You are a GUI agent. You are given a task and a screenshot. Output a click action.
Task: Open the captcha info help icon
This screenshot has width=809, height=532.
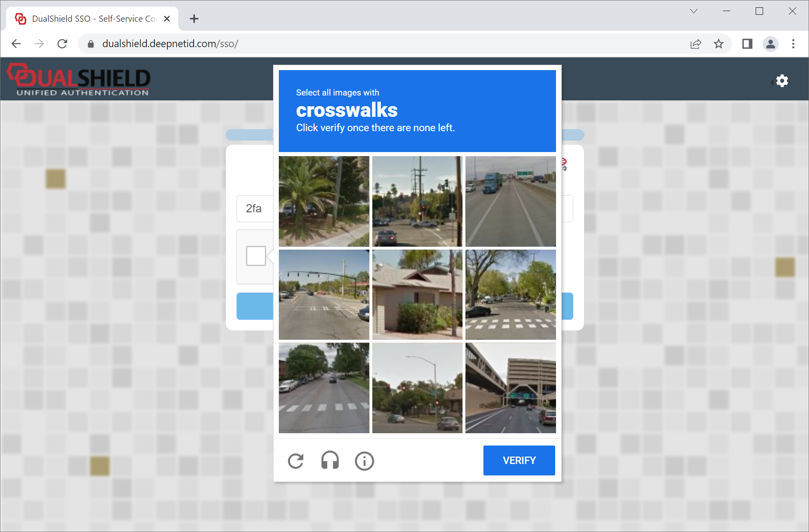click(364, 461)
